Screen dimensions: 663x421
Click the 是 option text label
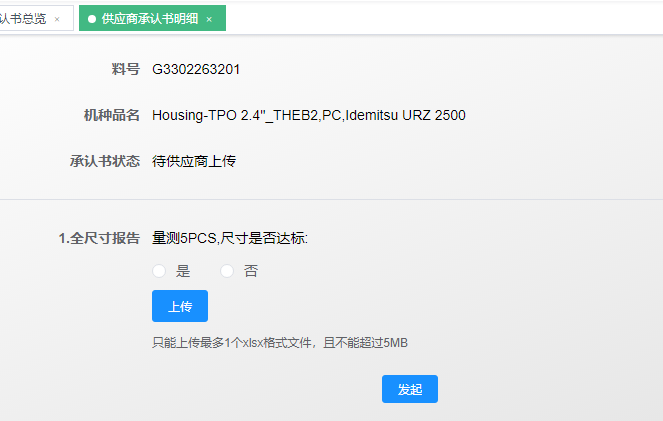click(183, 271)
